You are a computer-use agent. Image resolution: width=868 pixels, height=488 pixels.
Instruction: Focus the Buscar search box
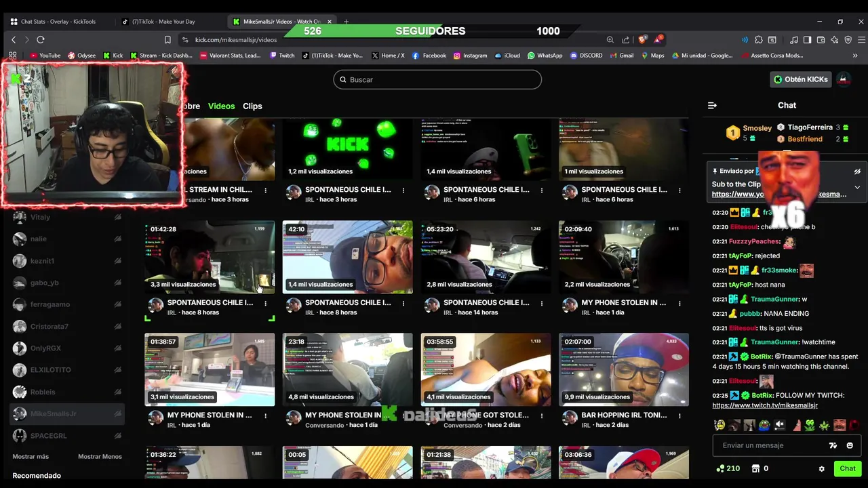(437, 79)
